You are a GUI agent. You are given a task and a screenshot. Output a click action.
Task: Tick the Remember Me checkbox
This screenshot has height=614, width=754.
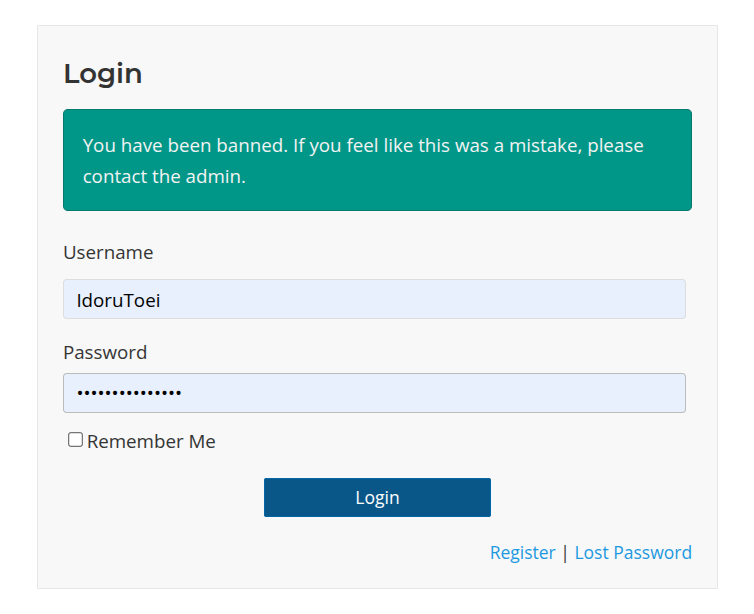(75, 440)
